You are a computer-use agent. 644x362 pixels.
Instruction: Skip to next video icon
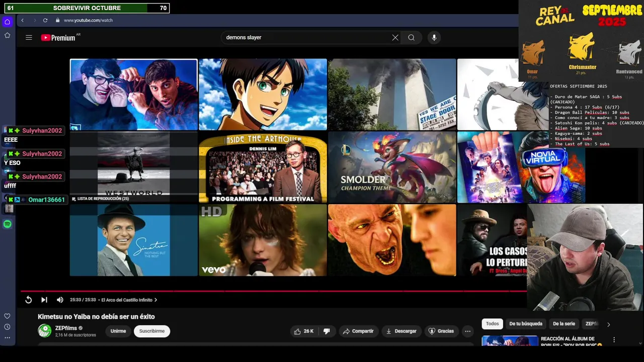pos(44,300)
